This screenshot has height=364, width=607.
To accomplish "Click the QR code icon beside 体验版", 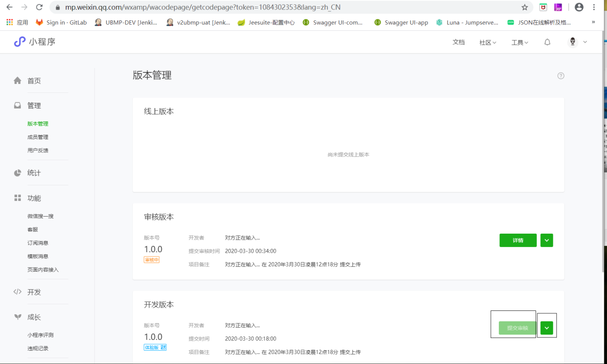I will [163, 347].
